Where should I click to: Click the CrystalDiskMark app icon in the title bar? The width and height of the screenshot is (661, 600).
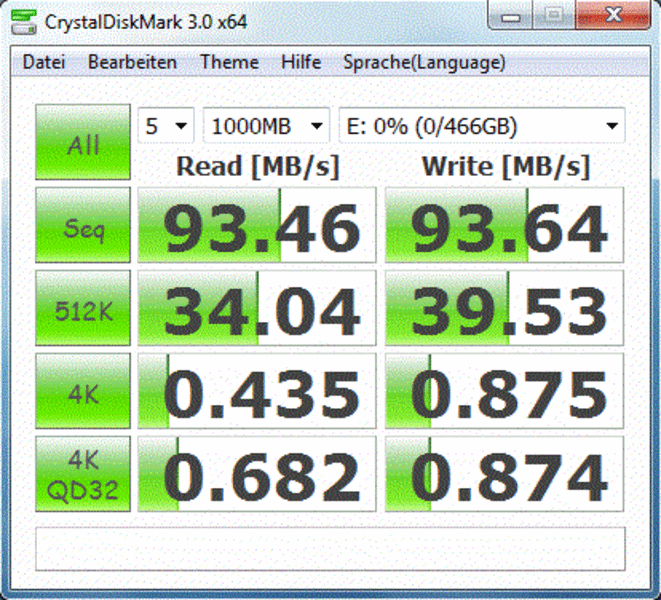(x=24, y=22)
